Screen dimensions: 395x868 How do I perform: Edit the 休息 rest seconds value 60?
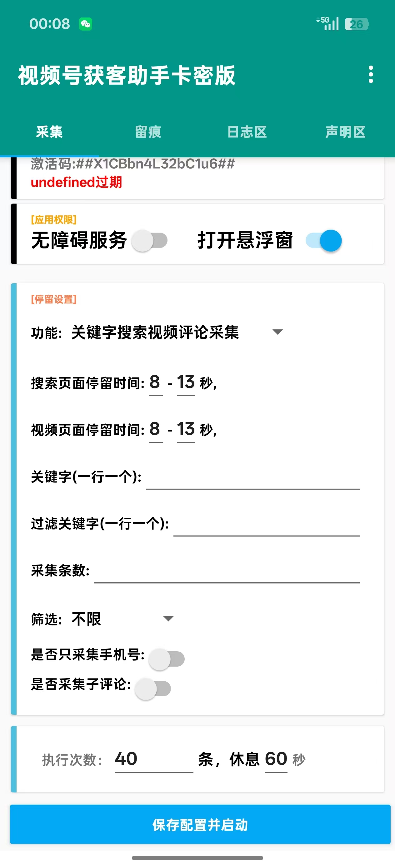click(276, 759)
